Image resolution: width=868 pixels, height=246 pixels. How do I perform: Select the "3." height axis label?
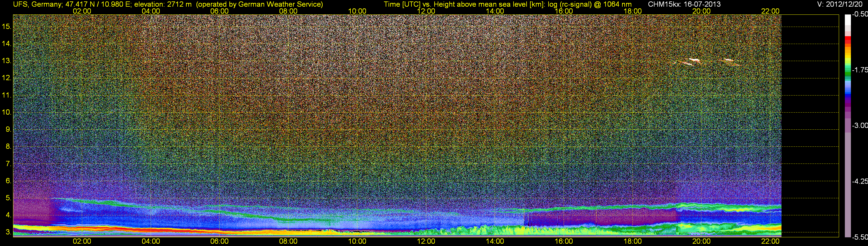[8, 232]
